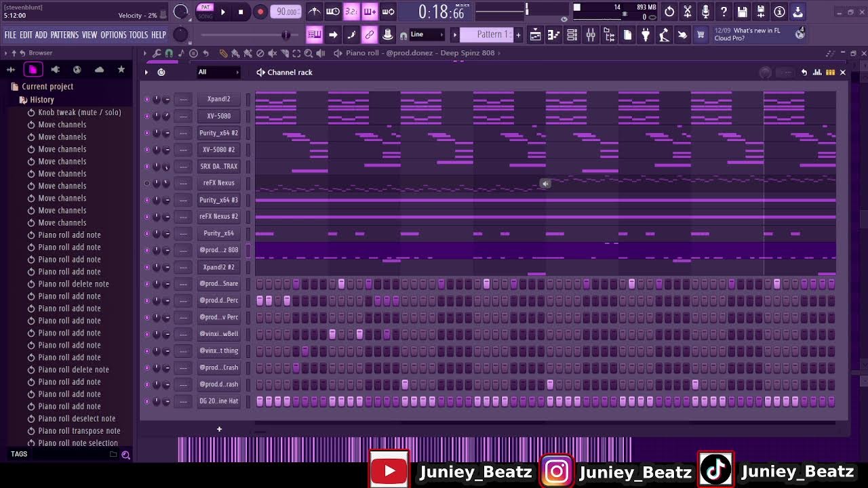Toggle typing keyboard to piano
868x488 pixels.
[x=315, y=35]
